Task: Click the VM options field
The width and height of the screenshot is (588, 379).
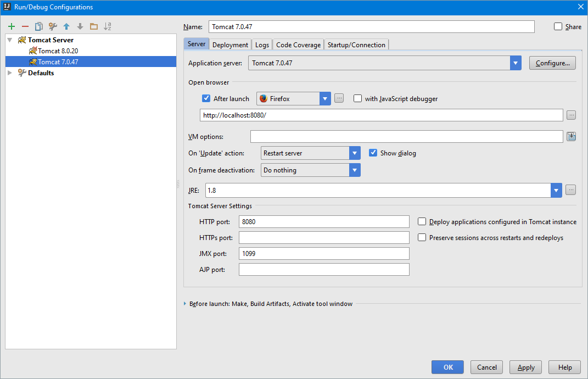Action: tap(406, 137)
